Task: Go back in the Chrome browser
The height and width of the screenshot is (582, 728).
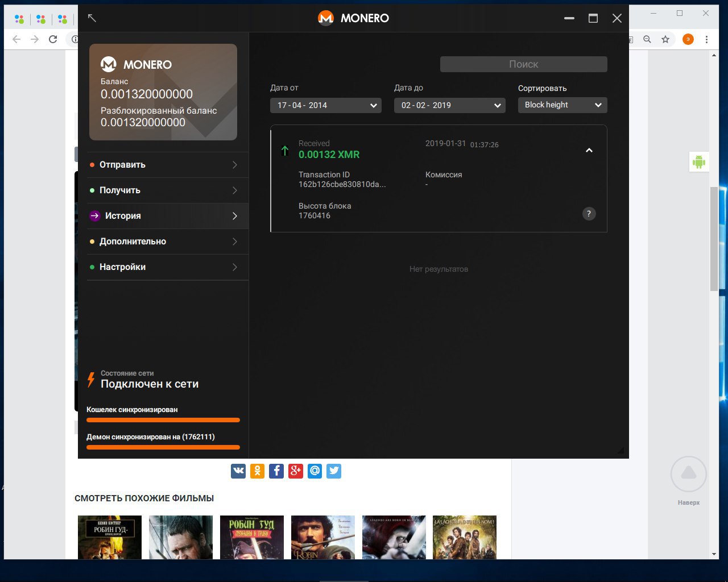Action: (x=16, y=39)
